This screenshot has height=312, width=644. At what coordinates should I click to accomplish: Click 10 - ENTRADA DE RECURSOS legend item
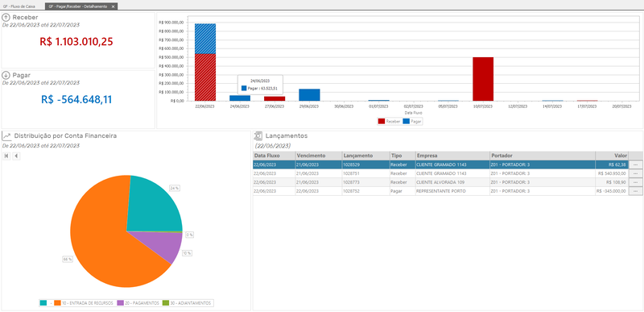[85, 303]
